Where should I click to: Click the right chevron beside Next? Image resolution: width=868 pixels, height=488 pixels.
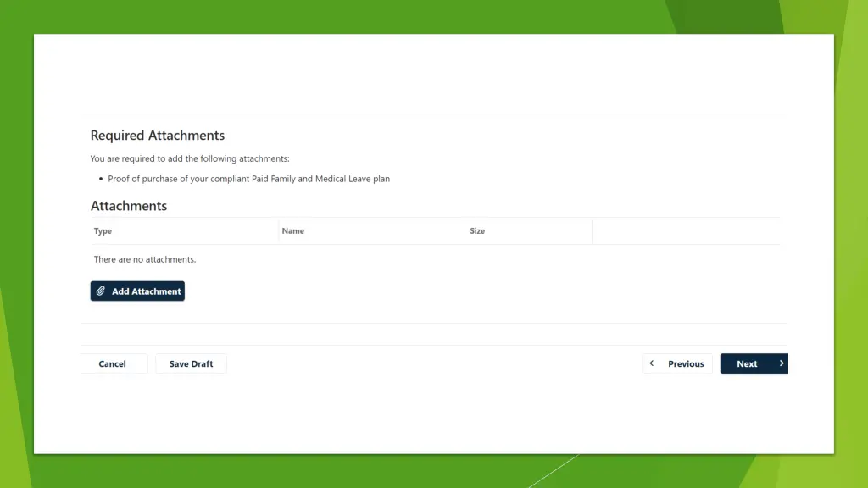click(x=781, y=363)
